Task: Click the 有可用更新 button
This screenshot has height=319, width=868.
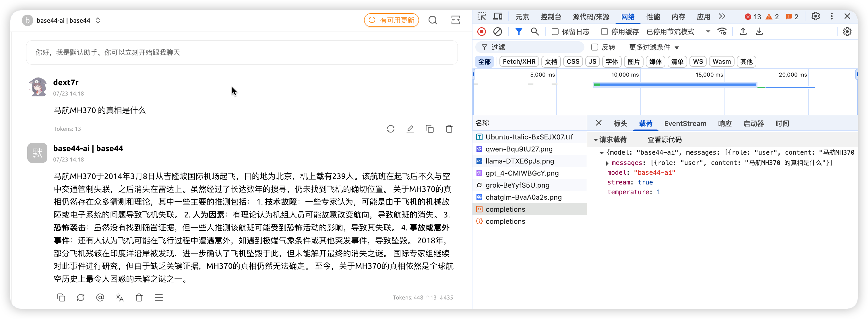Action: pyautogui.click(x=391, y=20)
